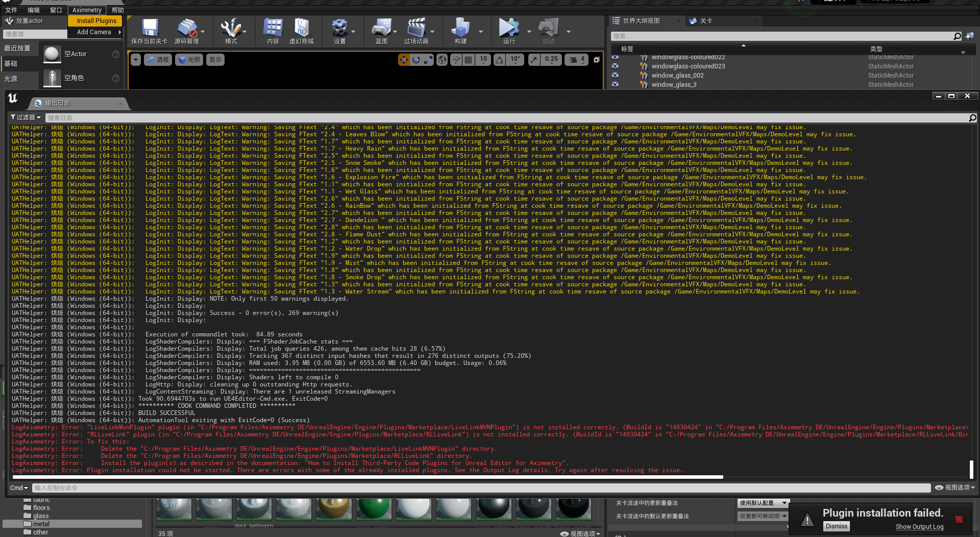This screenshot has height=537, width=980.
Task: Click the Perspective (透视) viewport button
Action: (x=158, y=60)
